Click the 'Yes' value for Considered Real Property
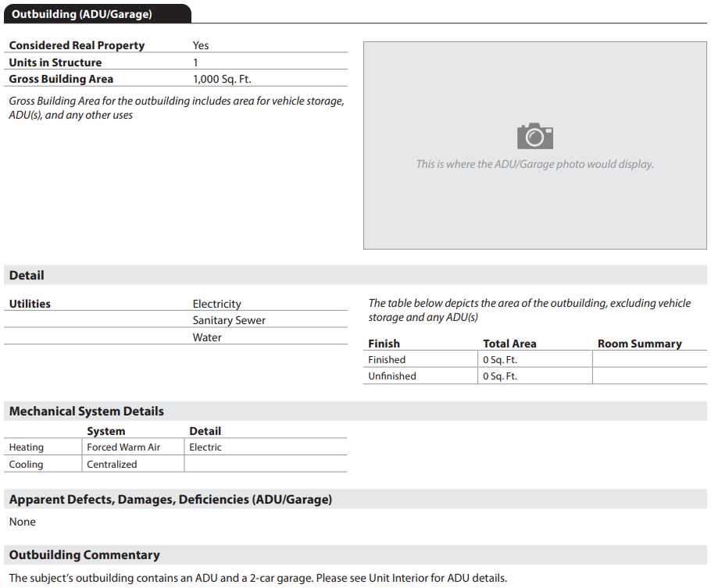Screen dimensions: 711x588 click(x=201, y=45)
